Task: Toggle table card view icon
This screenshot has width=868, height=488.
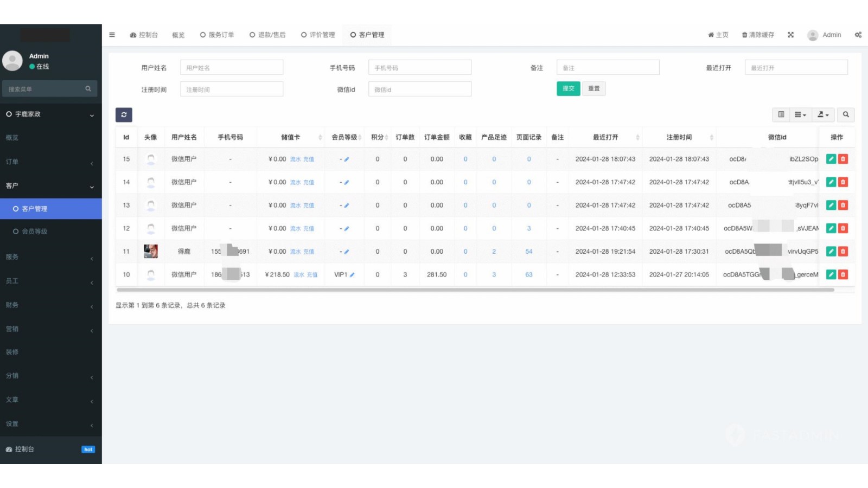Action: click(781, 114)
